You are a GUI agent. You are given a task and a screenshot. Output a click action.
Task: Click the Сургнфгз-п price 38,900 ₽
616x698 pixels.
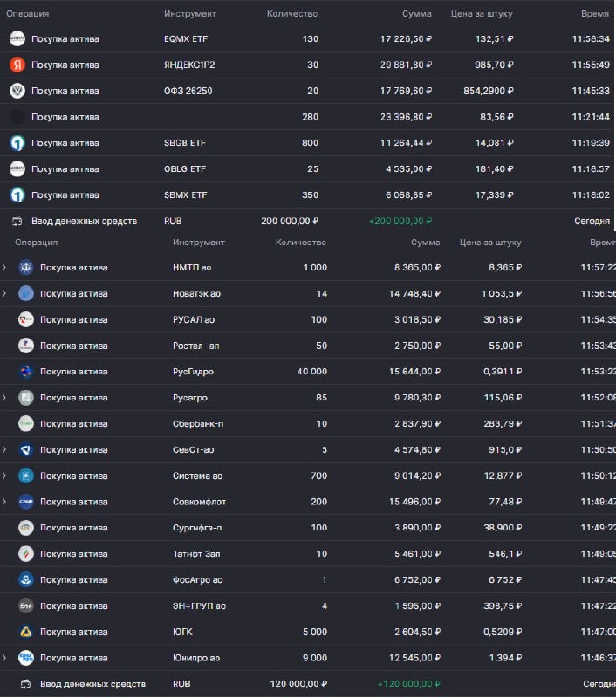[x=503, y=528]
